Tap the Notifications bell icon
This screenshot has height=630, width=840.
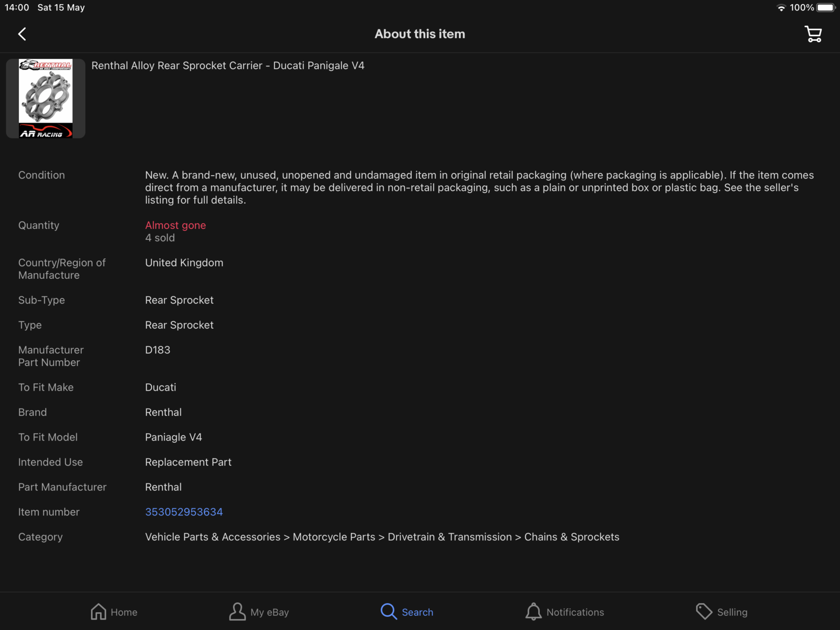click(x=533, y=612)
